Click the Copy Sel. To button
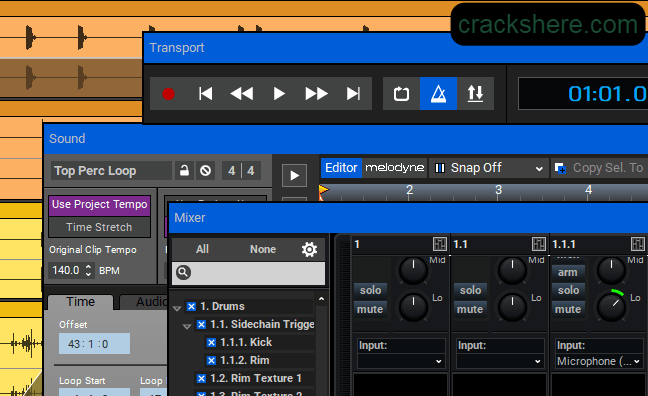The height and width of the screenshot is (396, 648). 600,168
